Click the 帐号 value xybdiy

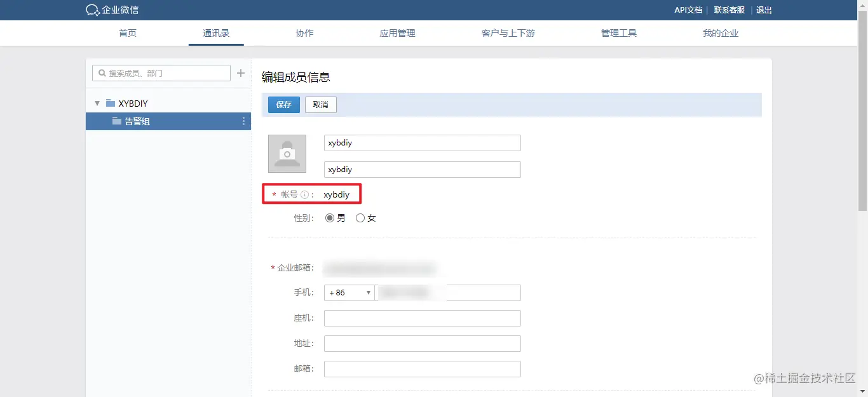coord(337,195)
